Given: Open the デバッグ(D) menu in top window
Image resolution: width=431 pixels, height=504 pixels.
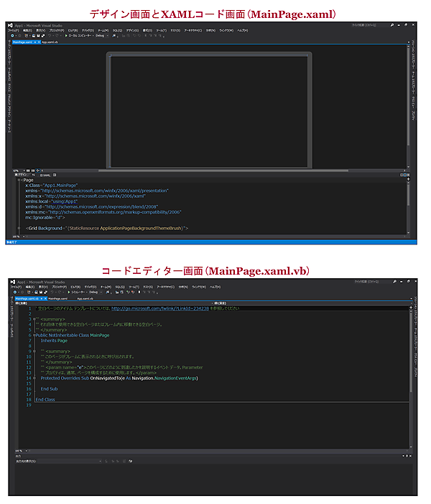Looking at the screenshot, I should click(89, 31).
